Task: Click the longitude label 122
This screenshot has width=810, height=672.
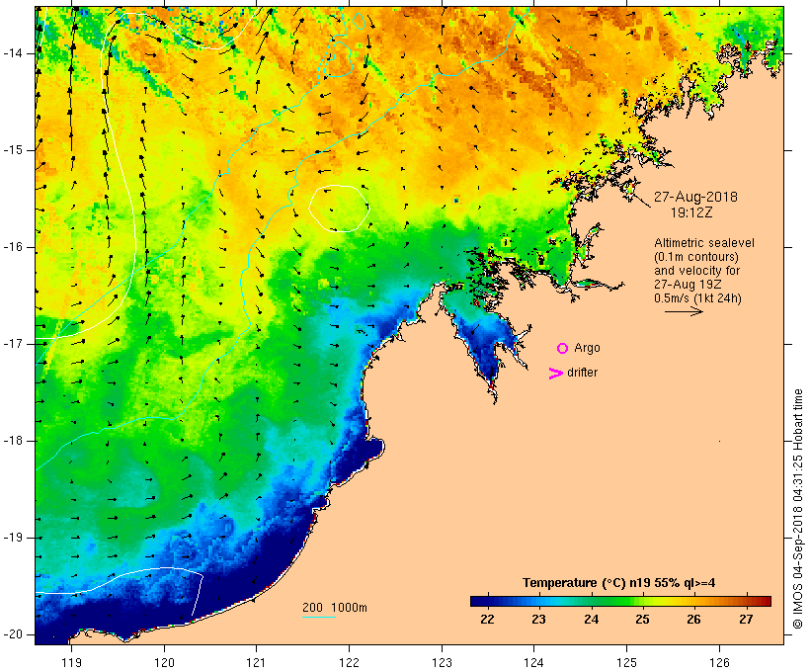Action: pos(350,662)
